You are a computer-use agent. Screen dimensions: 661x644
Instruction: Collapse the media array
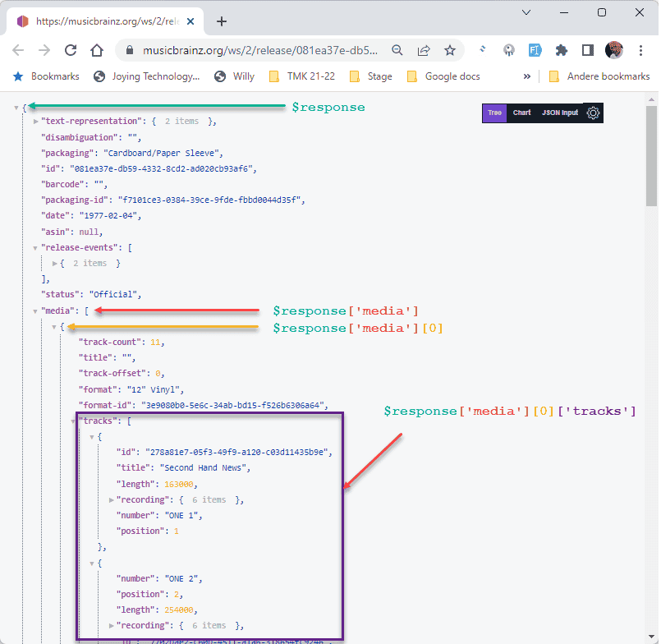click(x=35, y=311)
